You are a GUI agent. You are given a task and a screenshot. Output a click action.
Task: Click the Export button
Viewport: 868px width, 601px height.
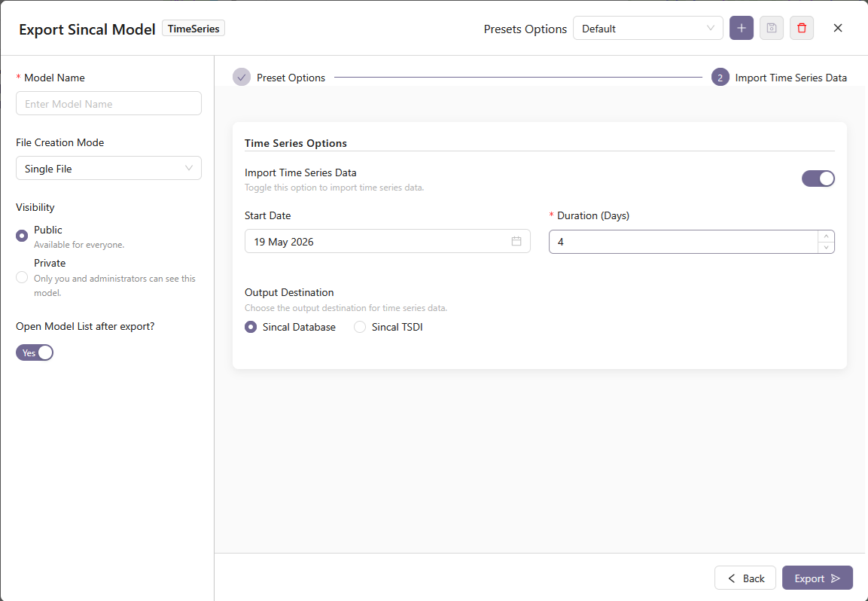pyautogui.click(x=817, y=578)
